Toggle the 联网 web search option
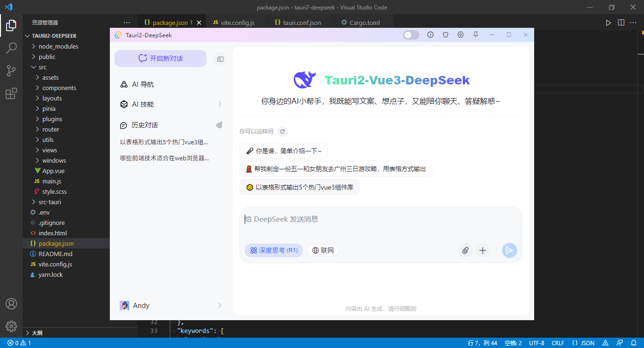This screenshot has width=644, height=348. point(323,250)
